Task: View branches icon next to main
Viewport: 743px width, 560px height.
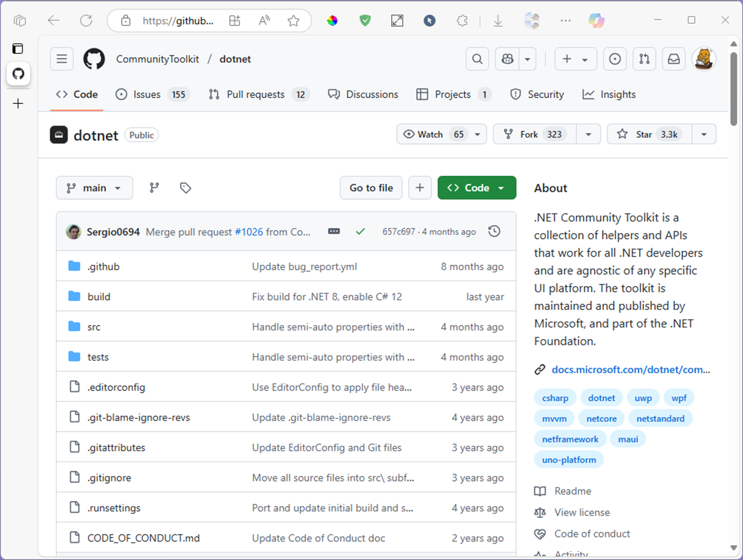Action: coord(154,188)
